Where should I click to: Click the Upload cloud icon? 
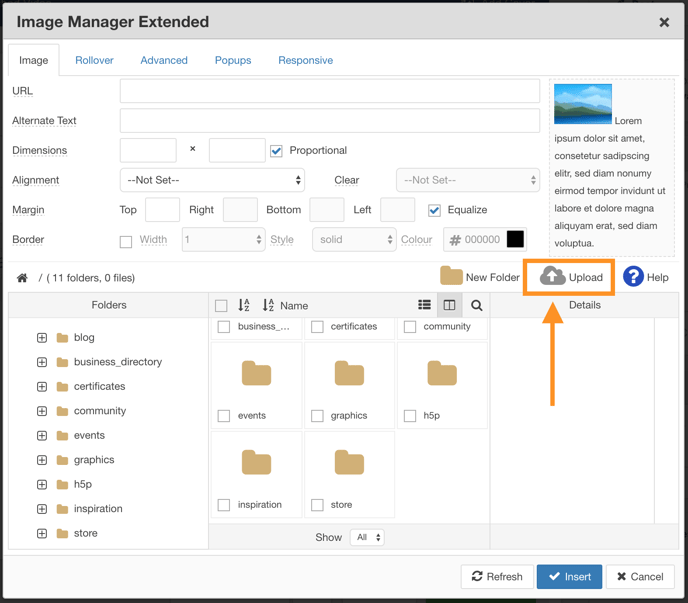(x=553, y=277)
